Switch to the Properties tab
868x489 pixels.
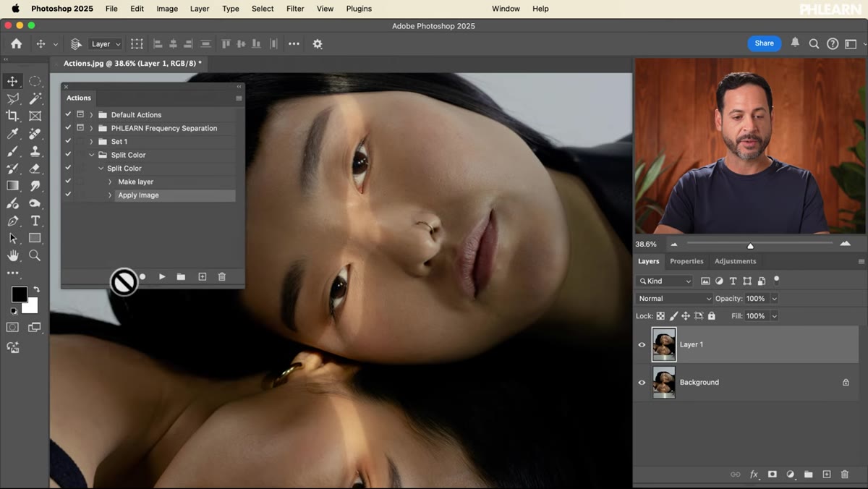[x=686, y=261]
